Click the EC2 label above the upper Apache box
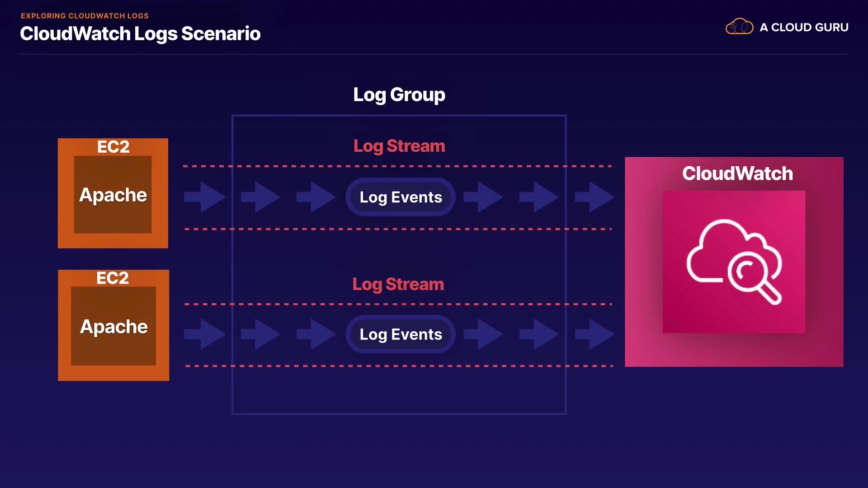 pos(113,147)
